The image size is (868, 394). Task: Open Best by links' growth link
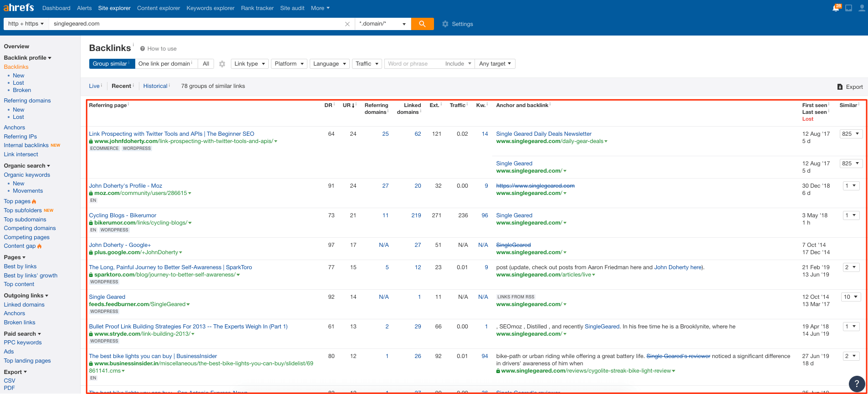pos(31,276)
